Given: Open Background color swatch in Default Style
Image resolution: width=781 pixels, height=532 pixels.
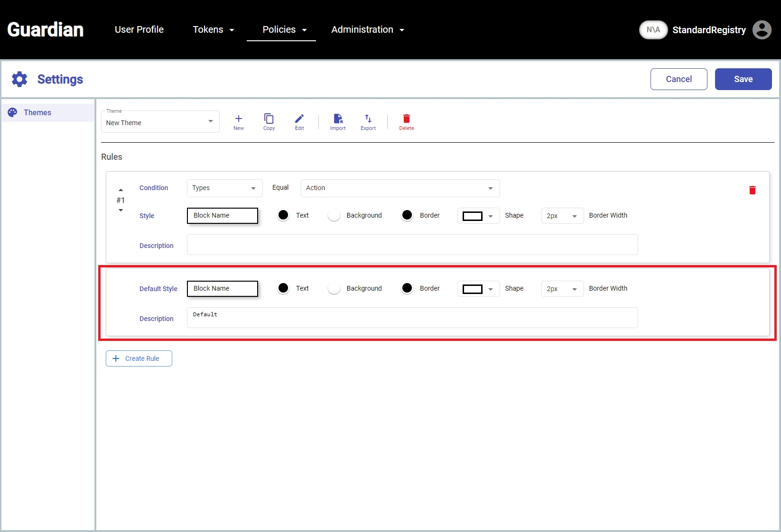Looking at the screenshot, I should coord(334,288).
